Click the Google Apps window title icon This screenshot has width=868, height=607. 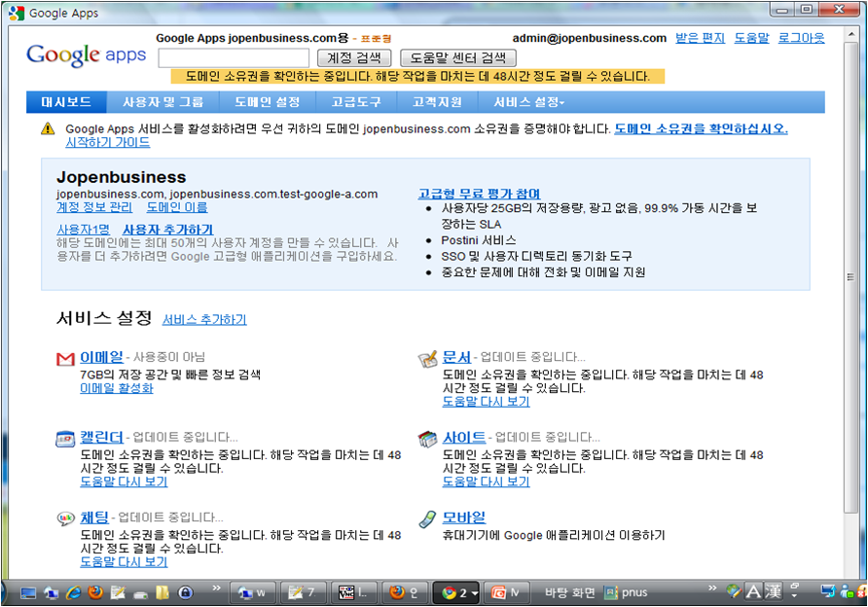point(17,13)
